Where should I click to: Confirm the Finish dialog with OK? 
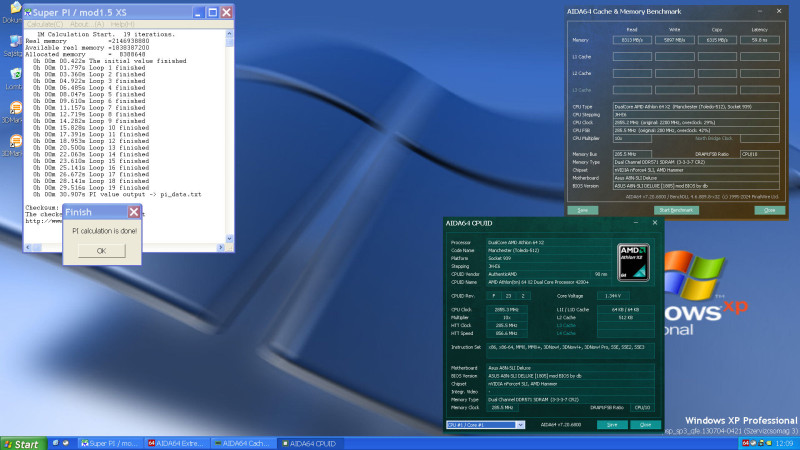point(102,251)
